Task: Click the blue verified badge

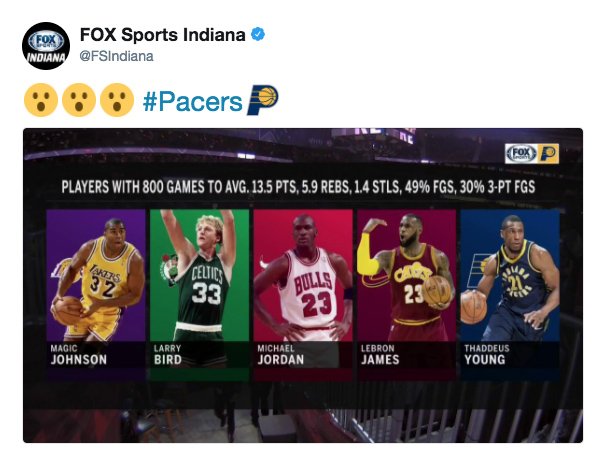Action: [x=259, y=35]
